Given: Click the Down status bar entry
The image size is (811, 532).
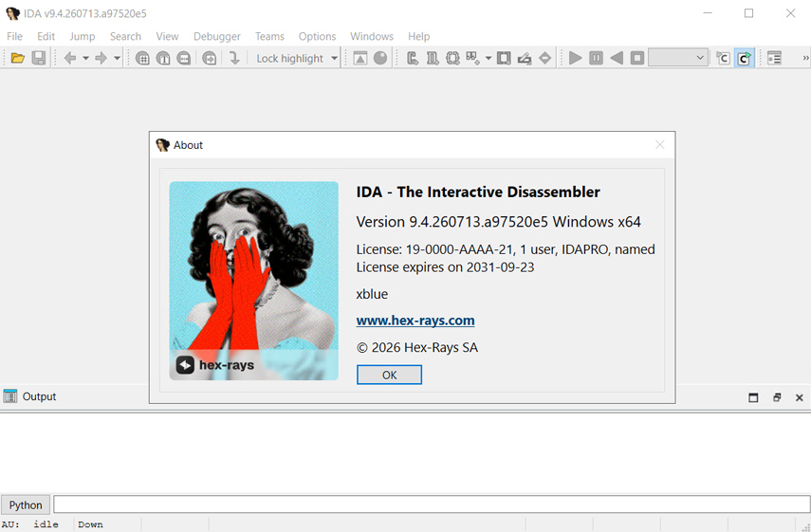Looking at the screenshot, I should point(90,524).
